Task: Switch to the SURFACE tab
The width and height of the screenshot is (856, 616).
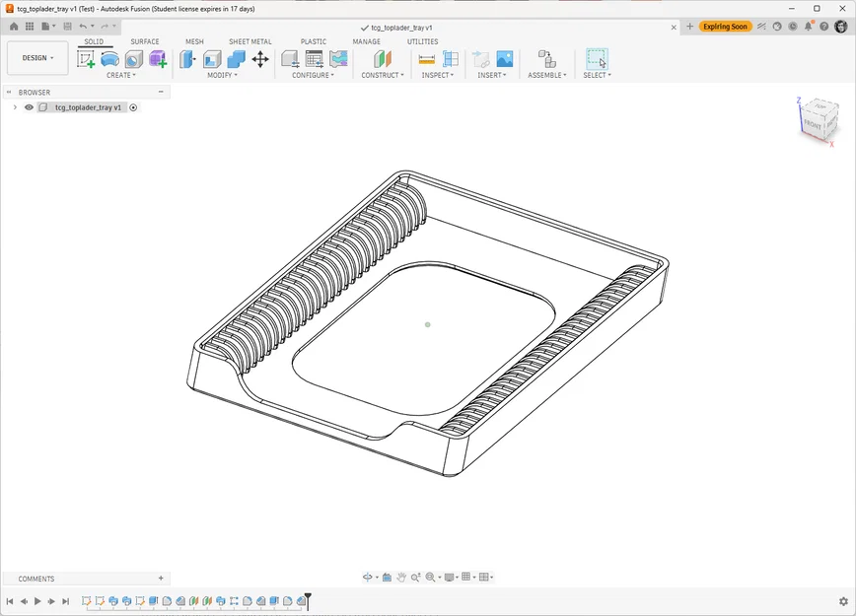Action: click(145, 41)
